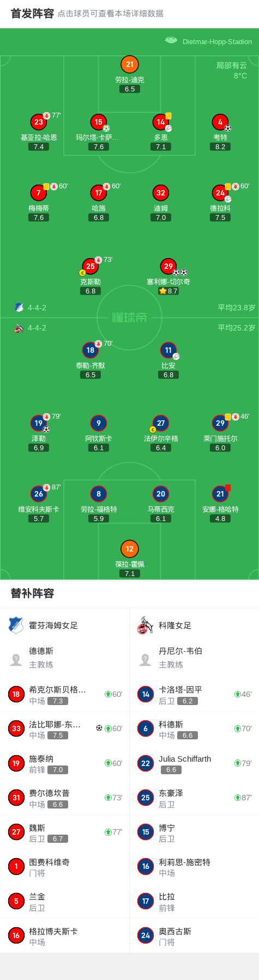Open coach 丹尼尔-韦伯 profile
This screenshot has height=980, width=259.
tap(194, 658)
